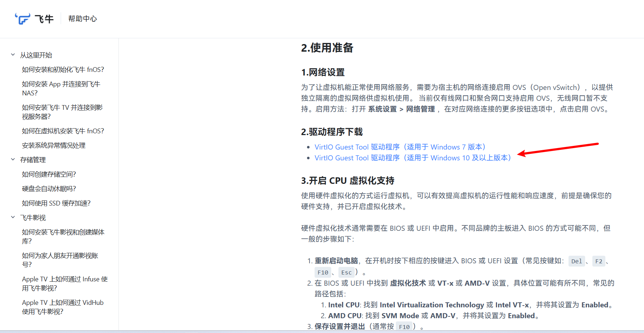Viewport: 644px width, 333px height.
Task: Click the bold AMD CPU list item
Action: (x=345, y=316)
